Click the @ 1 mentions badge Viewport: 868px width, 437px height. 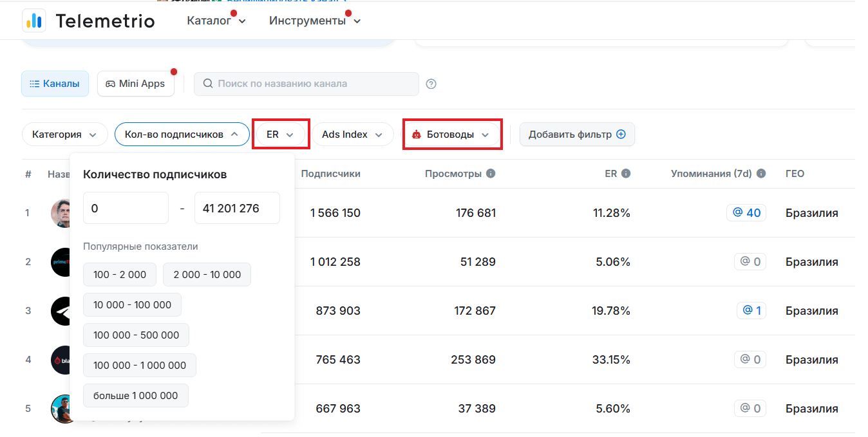tap(751, 310)
